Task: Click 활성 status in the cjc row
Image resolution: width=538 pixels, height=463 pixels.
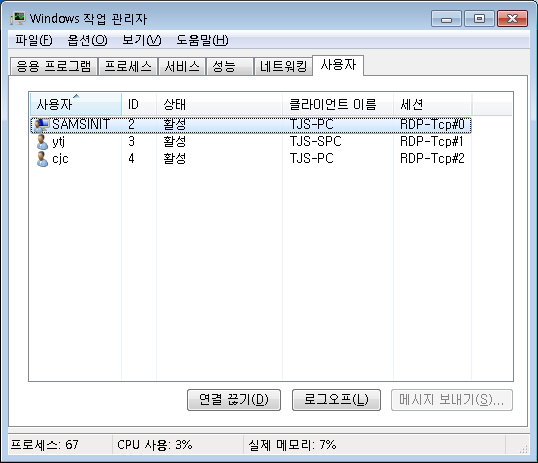Action: [x=175, y=159]
